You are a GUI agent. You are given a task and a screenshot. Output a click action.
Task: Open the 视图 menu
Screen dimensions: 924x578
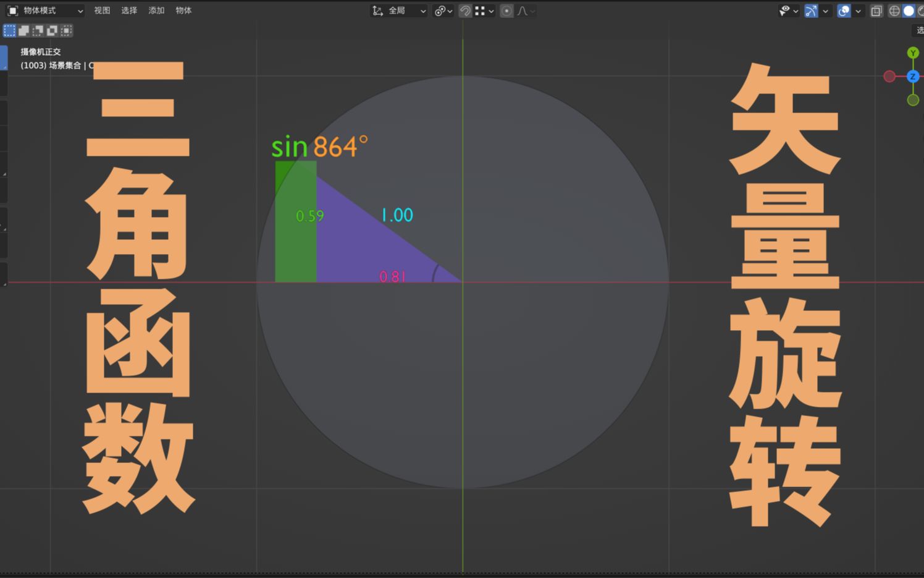[102, 11]
